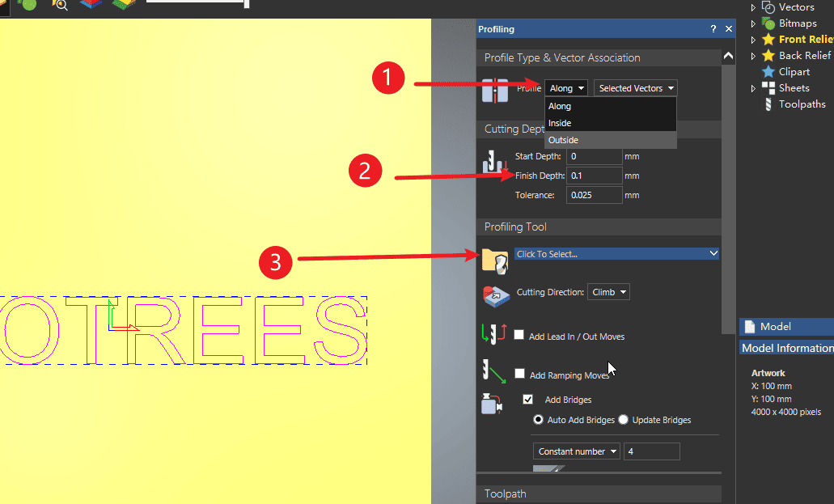
Task: Enable Add Lead In / Out Moves
Action: tap(519, 336)
